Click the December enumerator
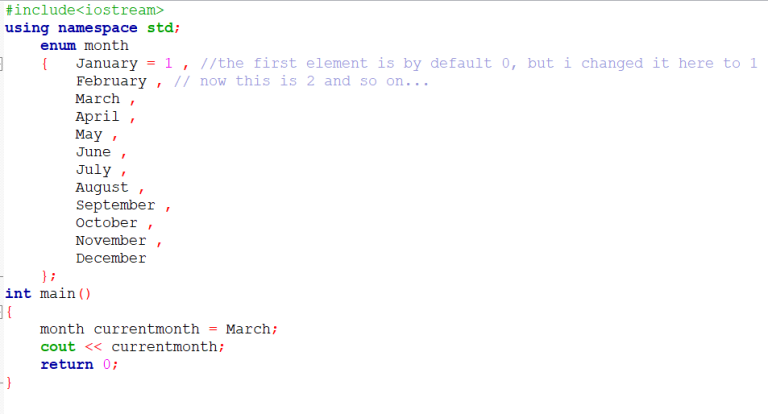This screenshot has width=768, height=414. pos(111,258)
